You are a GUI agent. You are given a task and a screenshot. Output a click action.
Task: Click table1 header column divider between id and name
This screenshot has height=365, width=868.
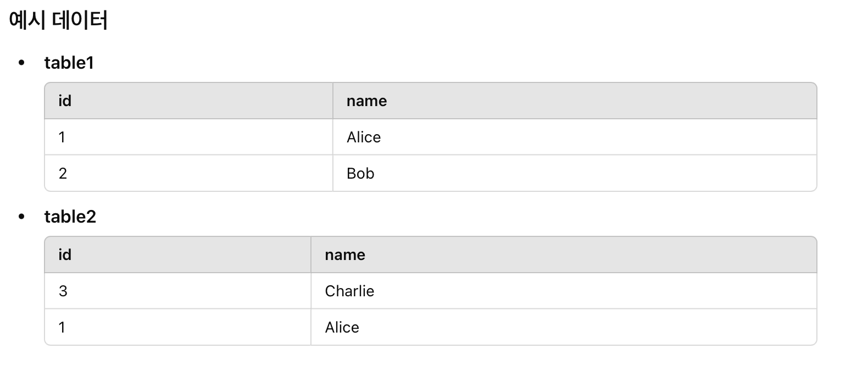(x=333, y=101)
